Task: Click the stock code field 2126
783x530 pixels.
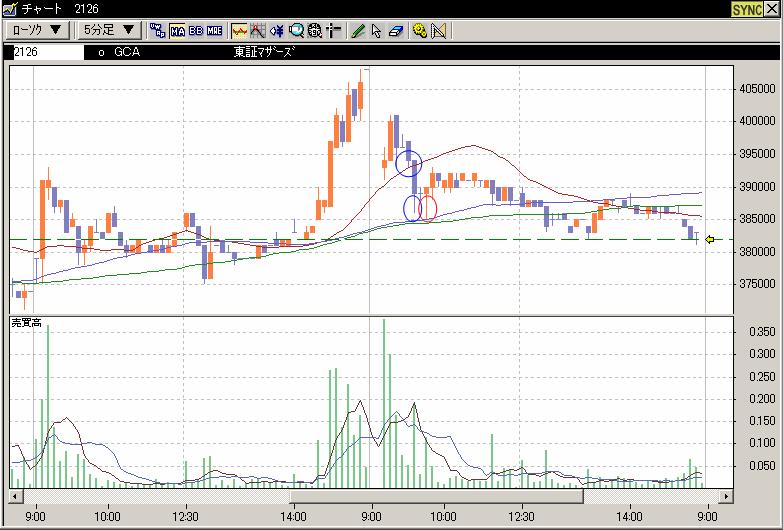Action: click(x=48, y=52)
